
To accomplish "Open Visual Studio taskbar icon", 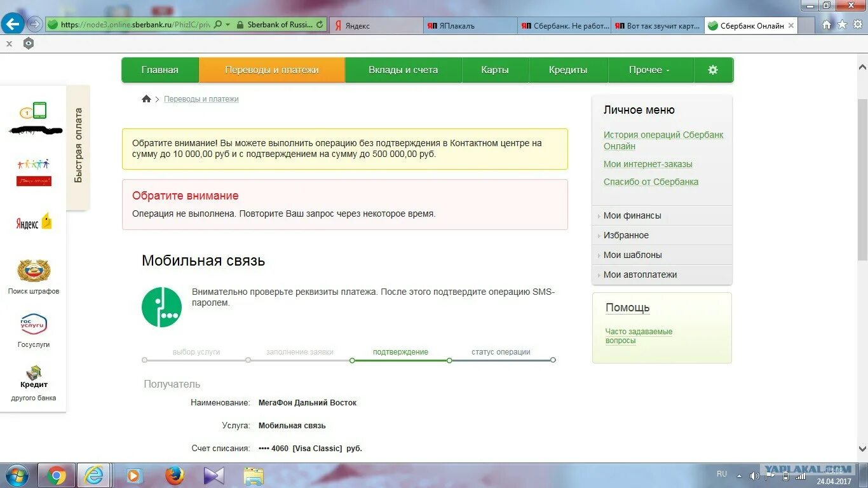I will (x=214, y=475).
